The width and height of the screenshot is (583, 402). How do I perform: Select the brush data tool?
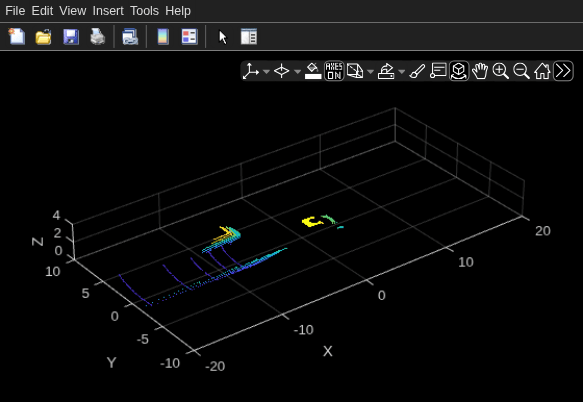point(417,71)
